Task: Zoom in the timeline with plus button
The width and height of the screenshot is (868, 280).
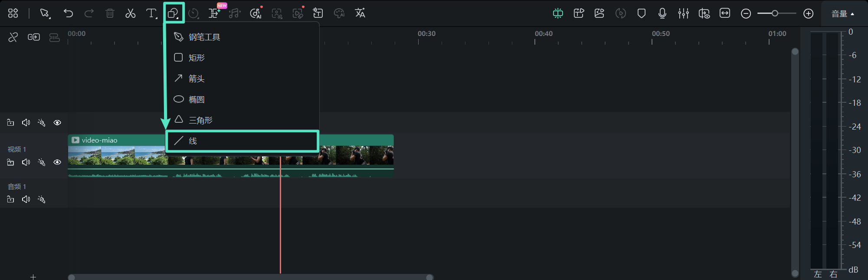Action: coord(808,13)
